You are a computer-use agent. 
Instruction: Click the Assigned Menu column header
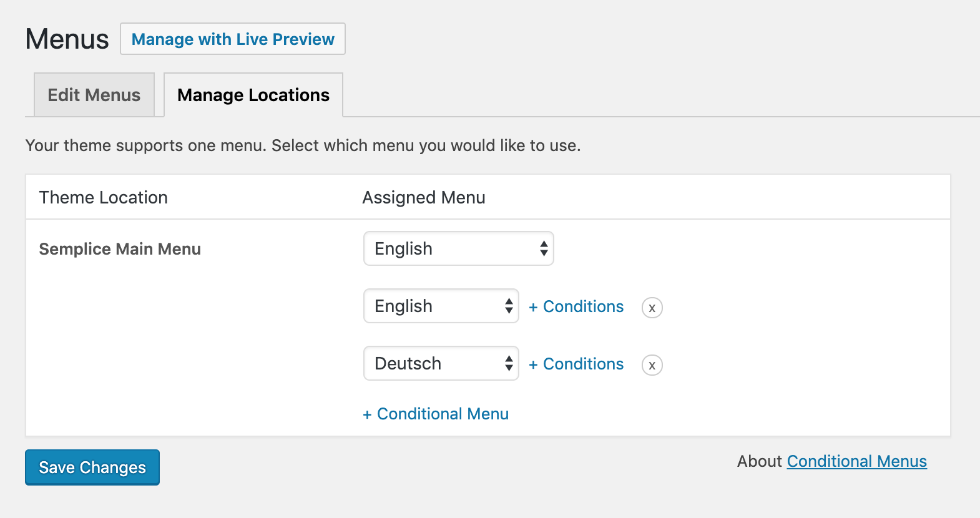pyautogui.click(x=424, y=198)
